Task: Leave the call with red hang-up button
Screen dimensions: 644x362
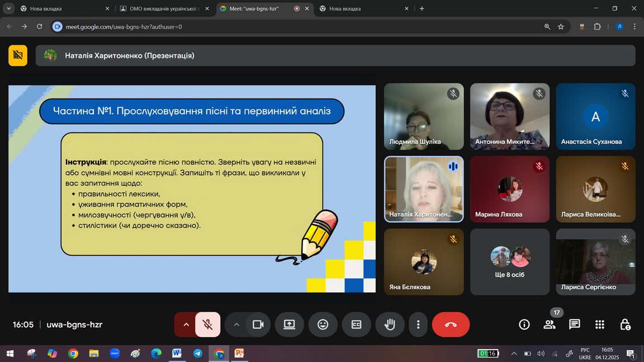Action: (451, 325)
